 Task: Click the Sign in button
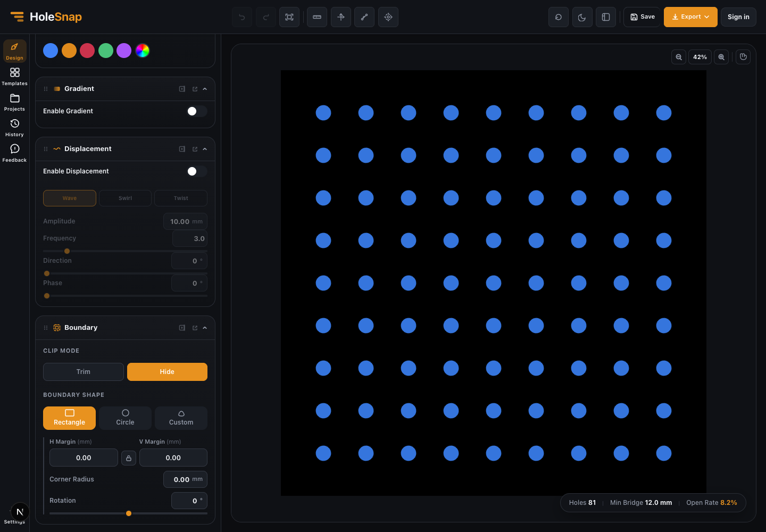pos(738,17)
